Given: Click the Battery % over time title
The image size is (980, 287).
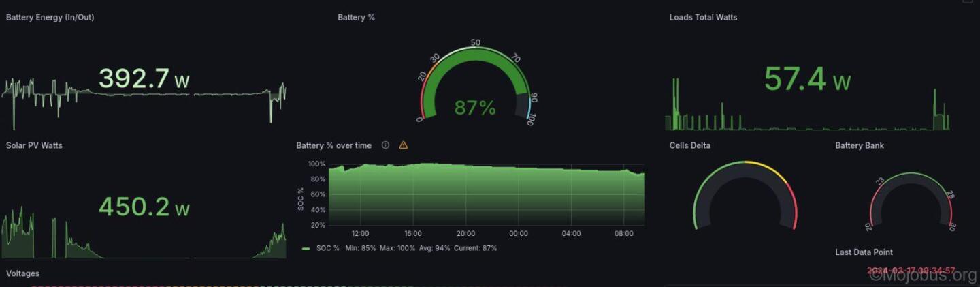Looking at the screenshot, I should point(333,145).
